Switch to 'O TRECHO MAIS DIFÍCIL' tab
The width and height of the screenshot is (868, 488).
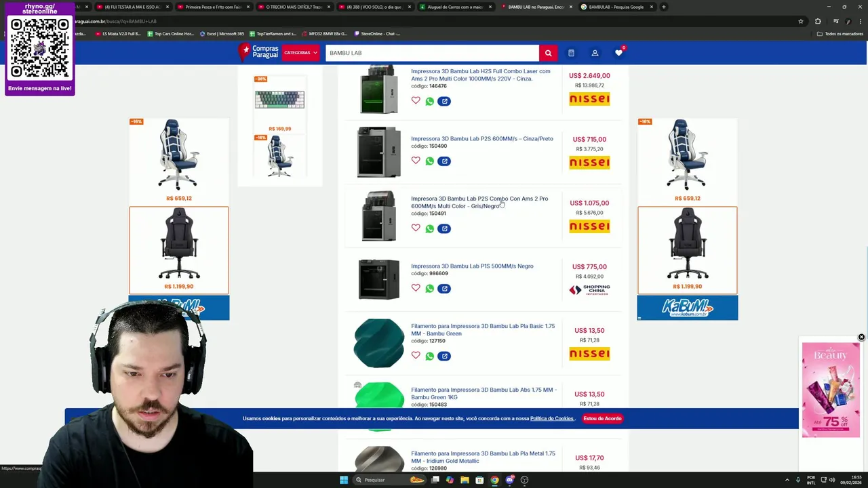click(294, 7)
